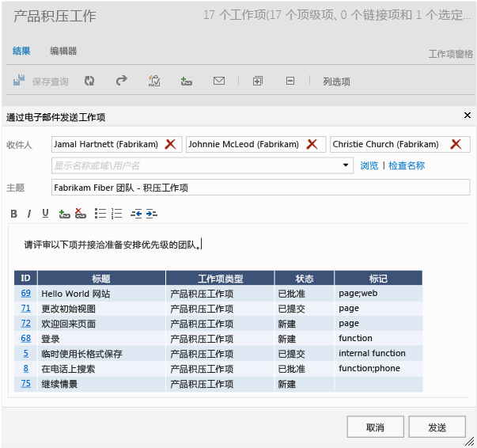The image size is (477, 448).
Task: Click the 状态 column header
Action: pos(305,278)
